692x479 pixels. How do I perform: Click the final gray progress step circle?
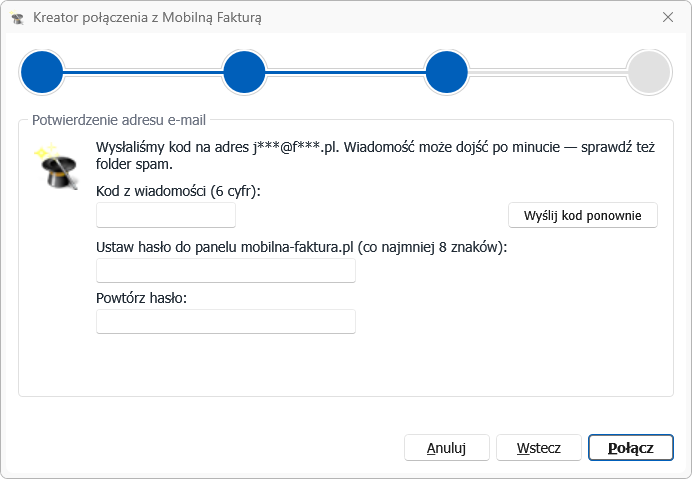pyautogui.click(x=649, y=72)
